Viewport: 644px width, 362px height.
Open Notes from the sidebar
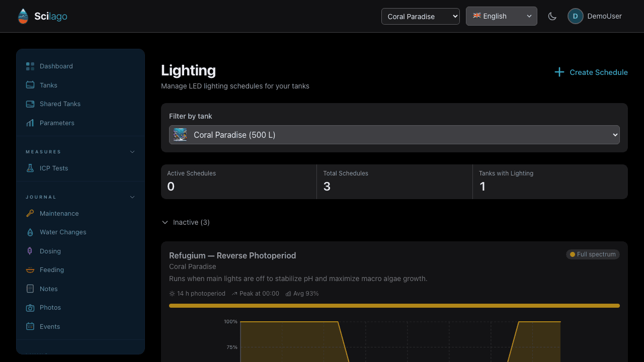coord(80,289)
